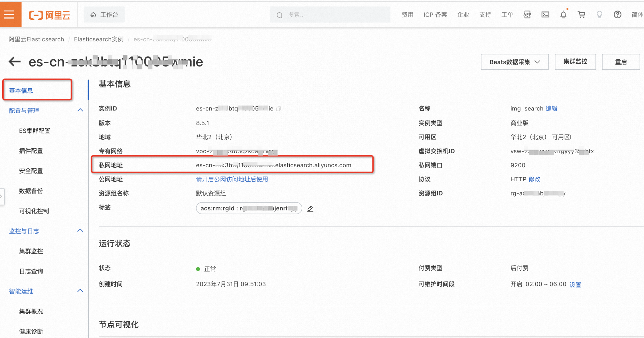Select creation time 2023年7月31日 09:51:03
The width and height of the screenshot is (644, 338).
pyautogui.click(x=231, y=284)
